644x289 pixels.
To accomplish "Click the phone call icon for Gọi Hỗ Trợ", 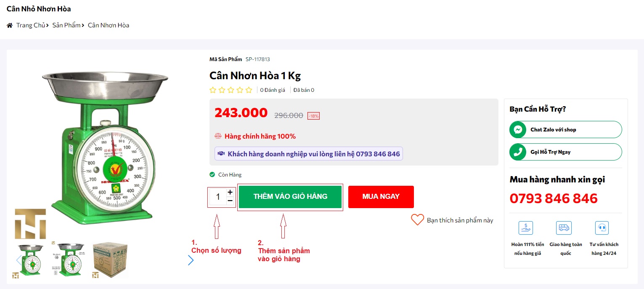I will pyautogui.click(x=518, y=152).
